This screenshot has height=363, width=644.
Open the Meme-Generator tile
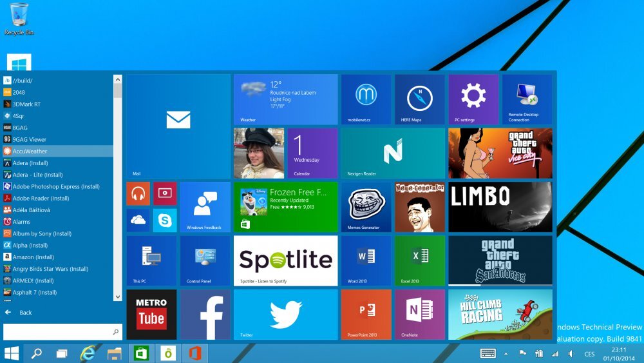click(x=420, y=207)
